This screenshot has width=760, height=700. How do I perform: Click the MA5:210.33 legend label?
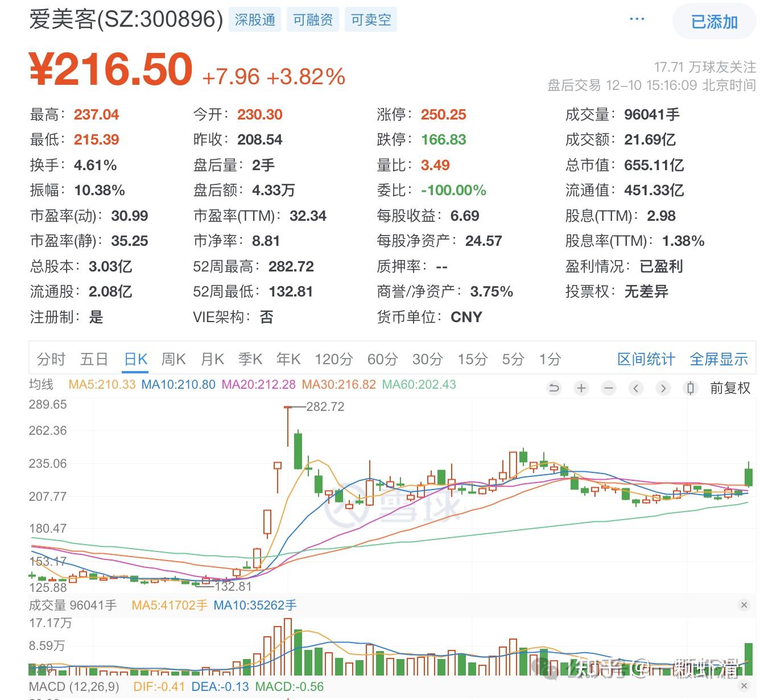click(x=102, y=384)
